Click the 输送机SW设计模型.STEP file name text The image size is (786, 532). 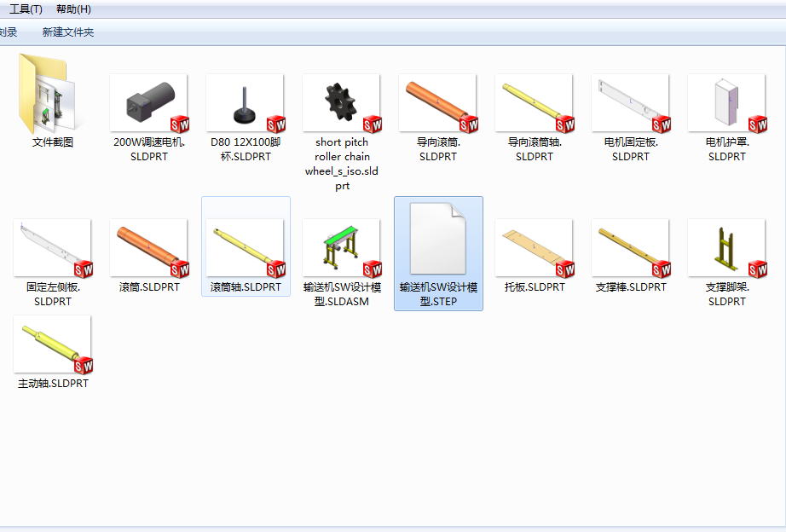pos(437,294)
